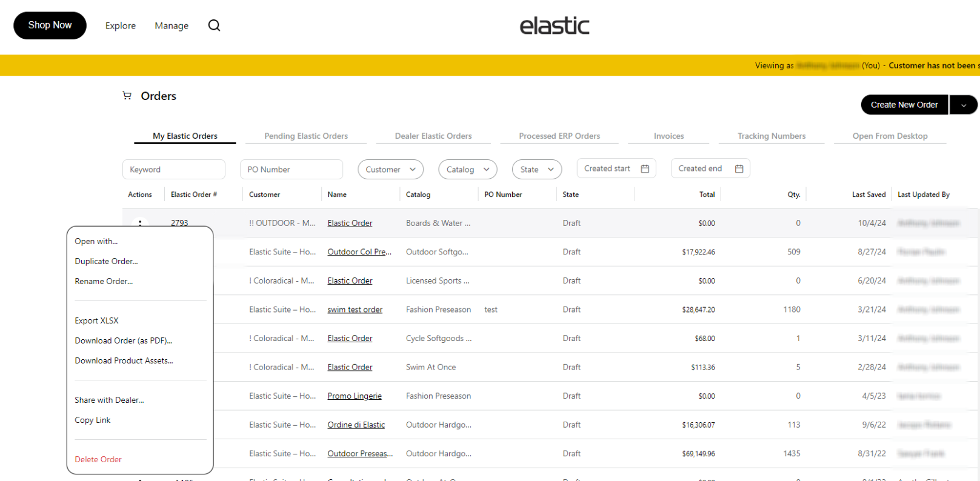Viewport: 980px width, 481px height.
Task: Switch to Pending Elastic Orders tab
Action: pos(306,136)
